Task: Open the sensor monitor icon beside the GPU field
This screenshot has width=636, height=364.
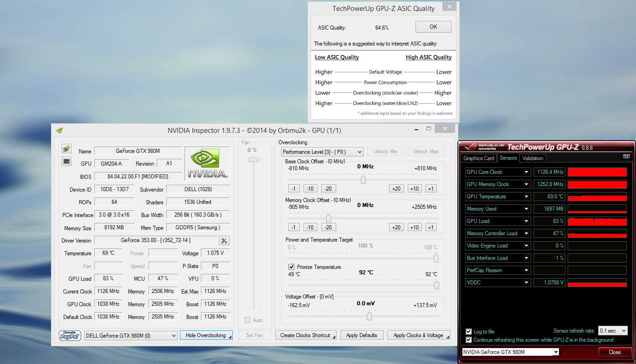Action: (x=67, y=161)
